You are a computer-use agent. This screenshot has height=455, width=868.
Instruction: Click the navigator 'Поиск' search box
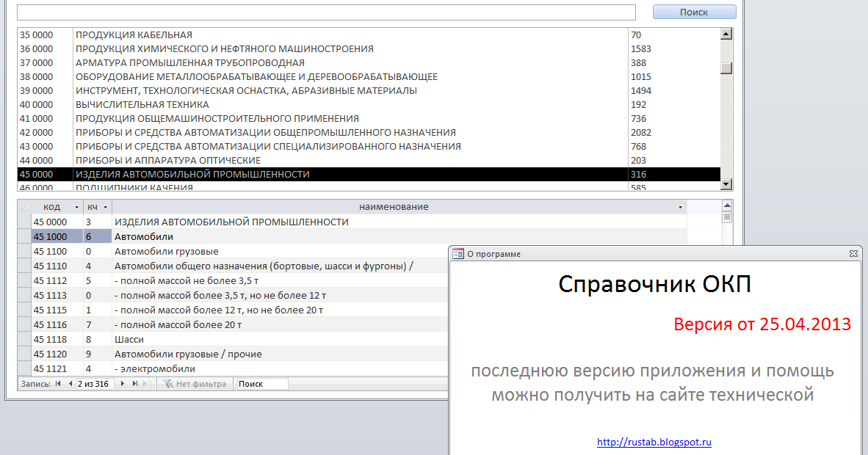click(262, 384)
